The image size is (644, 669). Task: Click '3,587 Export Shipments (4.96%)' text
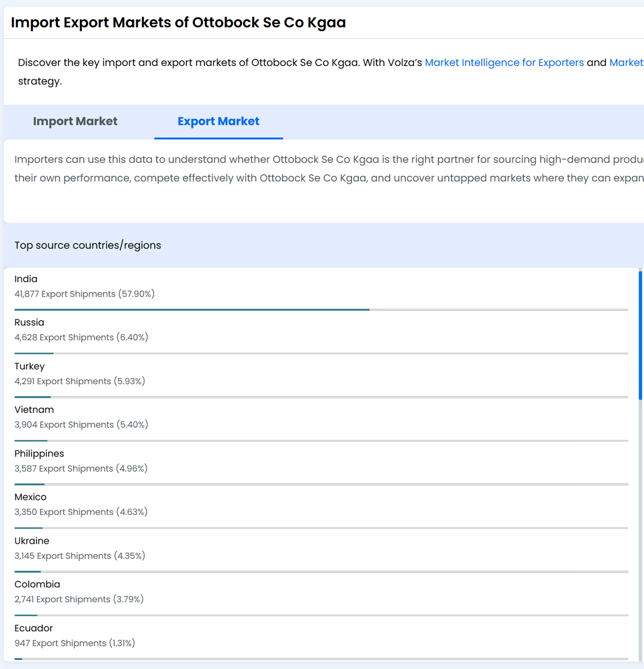click(x=81, y=469)
